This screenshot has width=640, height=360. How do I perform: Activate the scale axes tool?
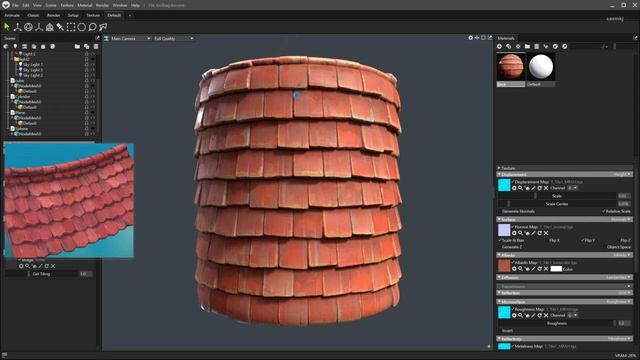pyautogui.click(x=39, y=27)
